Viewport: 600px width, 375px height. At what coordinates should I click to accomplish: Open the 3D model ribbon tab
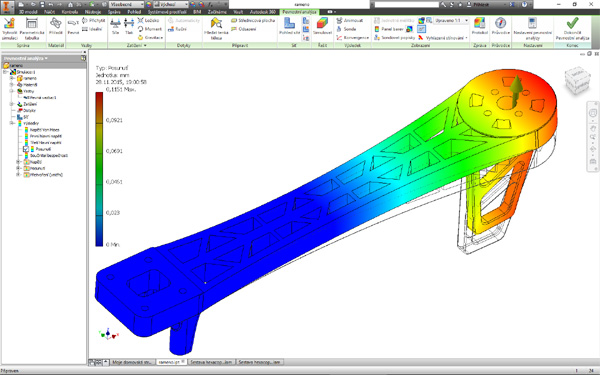pos(28,12)
